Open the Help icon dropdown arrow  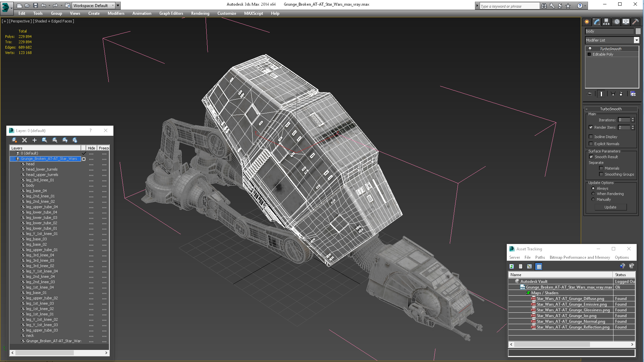click(x=585, y=6)
